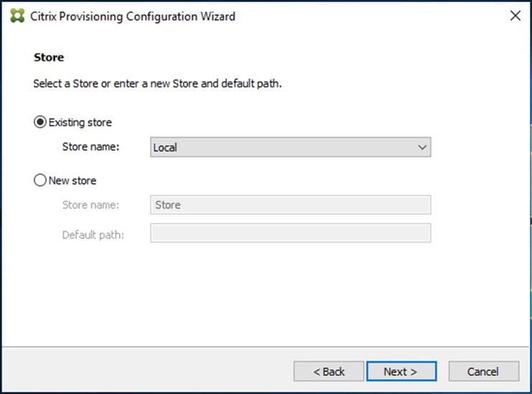Select the Existing store radio button
The width and height of the screenshot is (532, 394).
pyautogui.click(x=40, y=122)
